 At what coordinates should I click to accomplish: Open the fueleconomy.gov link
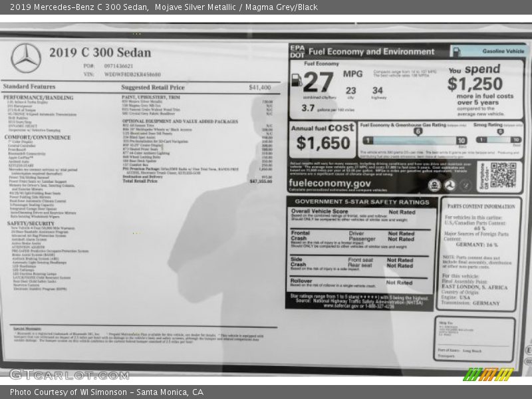[x=329, y=184]
